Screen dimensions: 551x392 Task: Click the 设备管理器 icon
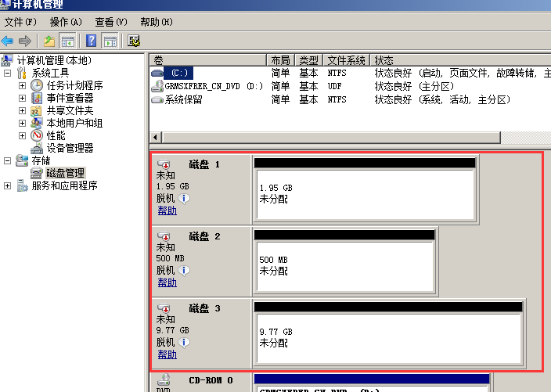click(x=37, y=148)
